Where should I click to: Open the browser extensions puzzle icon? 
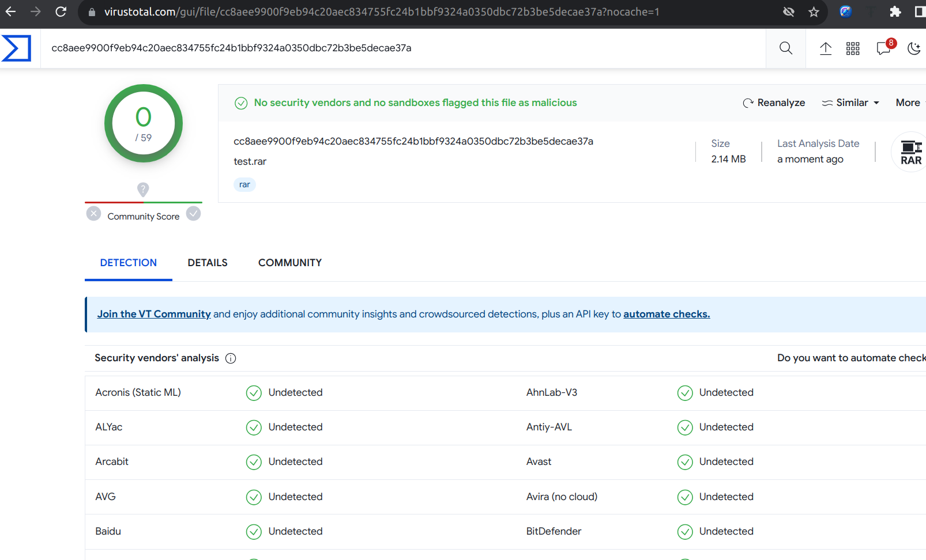click(x=895, y=12)
